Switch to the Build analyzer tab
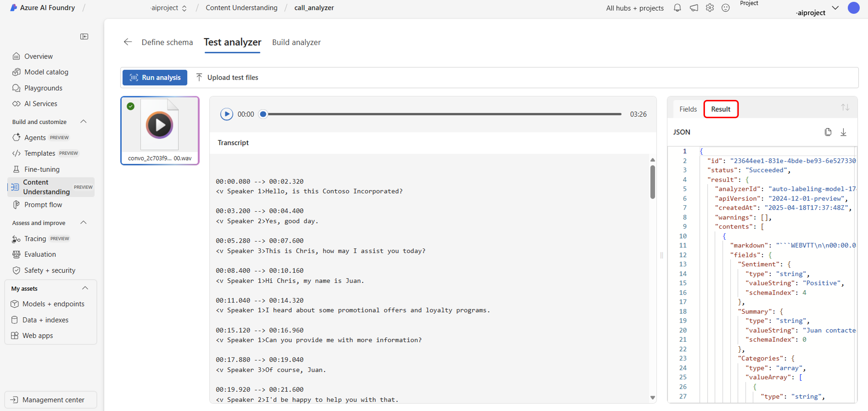This screenshot has width=868, height=411. (296, 42)
